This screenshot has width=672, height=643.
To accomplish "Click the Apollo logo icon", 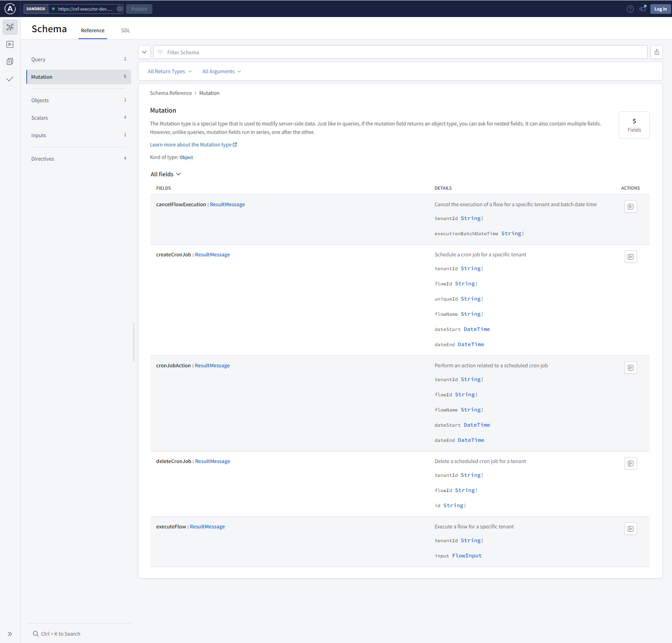I will click(10, 9).
